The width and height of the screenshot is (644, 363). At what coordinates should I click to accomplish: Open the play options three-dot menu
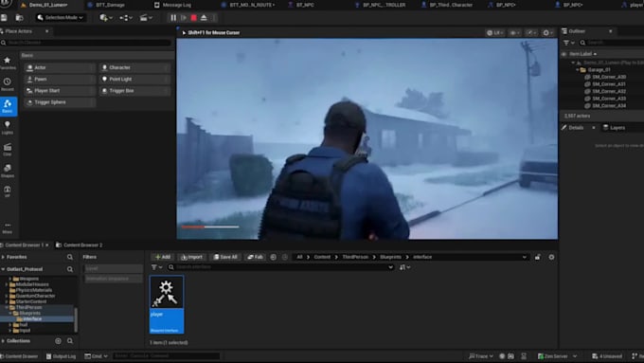click(x=214, y=18)
